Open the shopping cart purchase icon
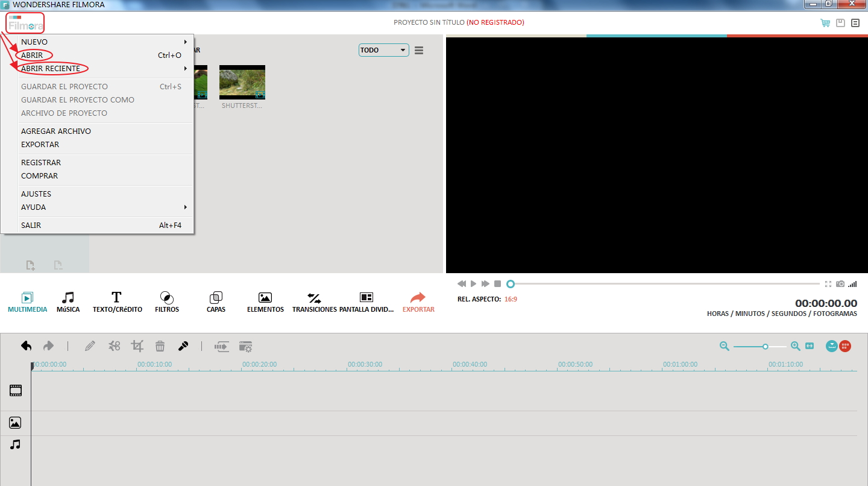 point(825,23)
